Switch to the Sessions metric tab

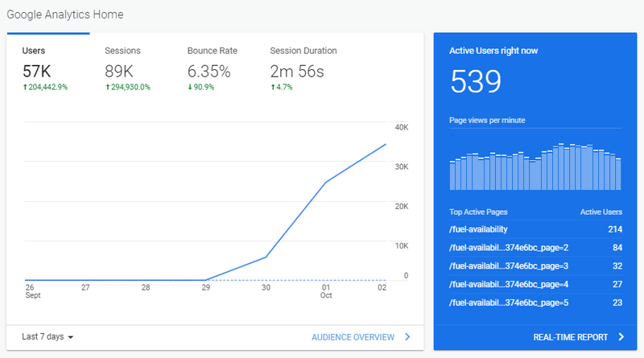(129, 64)
